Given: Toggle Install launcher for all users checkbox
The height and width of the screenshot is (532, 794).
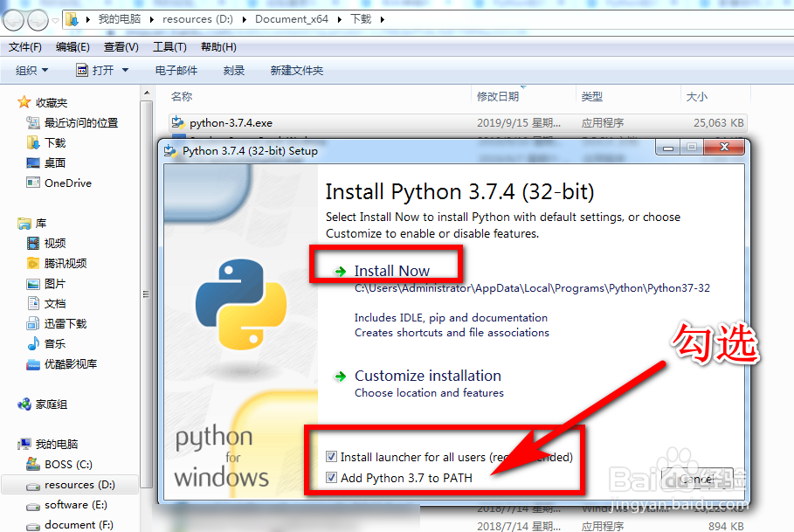Looking at the screenshot, I should (331, 457).
